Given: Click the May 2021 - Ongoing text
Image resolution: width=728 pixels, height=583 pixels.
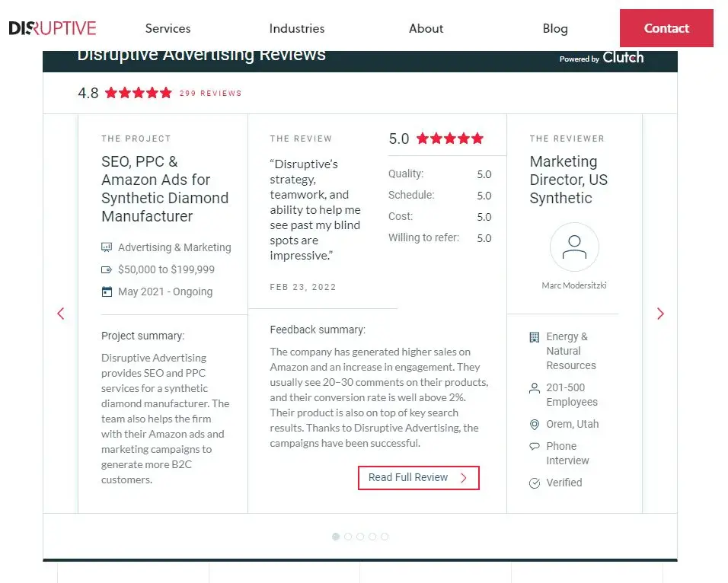Looking at the screenshot, I should [x=165, y=291].
